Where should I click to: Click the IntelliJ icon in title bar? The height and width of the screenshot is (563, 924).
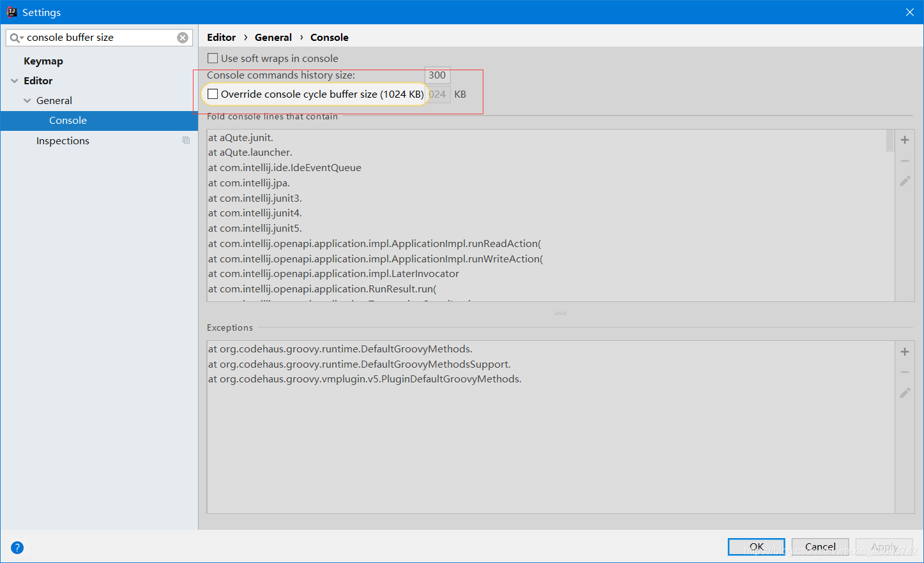[x=11, y=11]
